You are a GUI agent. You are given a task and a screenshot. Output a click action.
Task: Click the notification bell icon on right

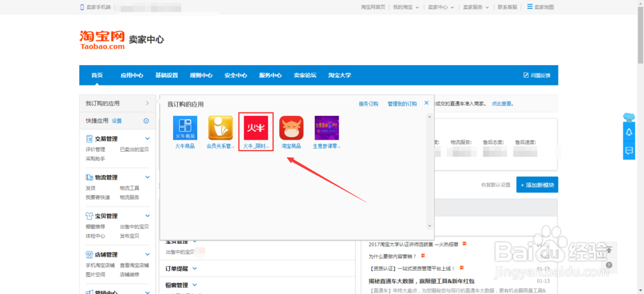click(629, 132)
